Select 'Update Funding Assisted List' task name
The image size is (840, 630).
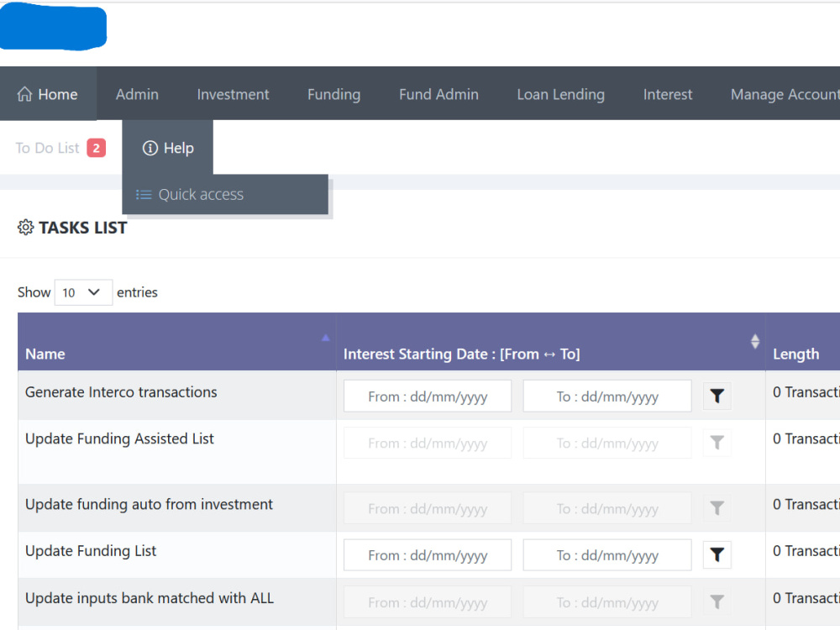tap(119, 438)
